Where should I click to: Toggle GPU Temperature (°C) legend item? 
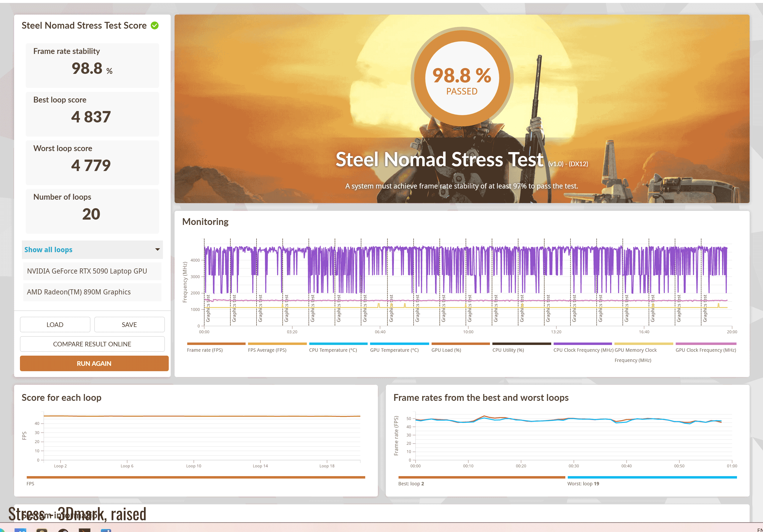click(394, 350)
